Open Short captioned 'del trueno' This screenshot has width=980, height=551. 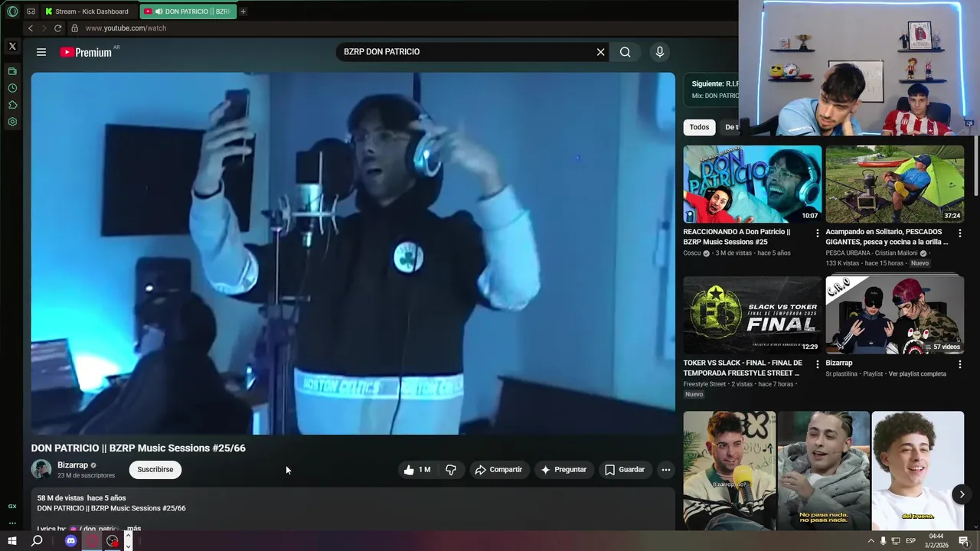[918, 471]
